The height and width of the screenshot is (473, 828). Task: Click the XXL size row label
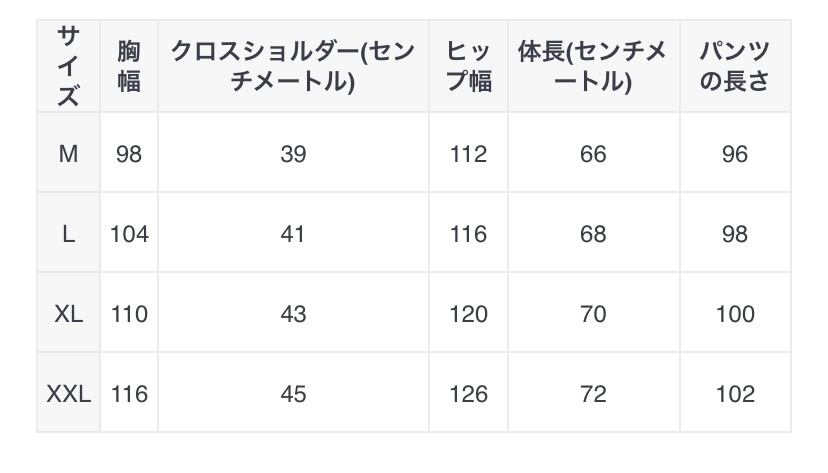coord(68,394)
